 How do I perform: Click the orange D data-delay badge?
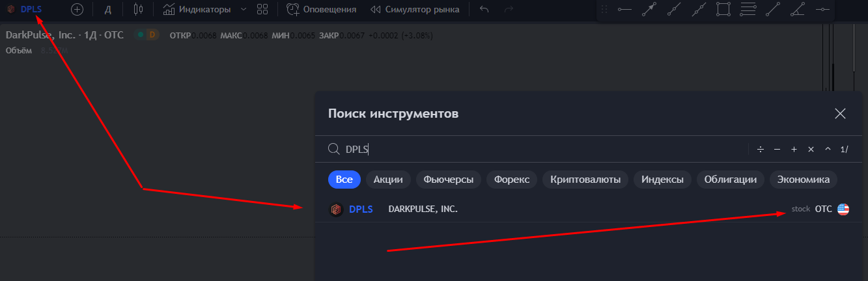tap(152, 35)
